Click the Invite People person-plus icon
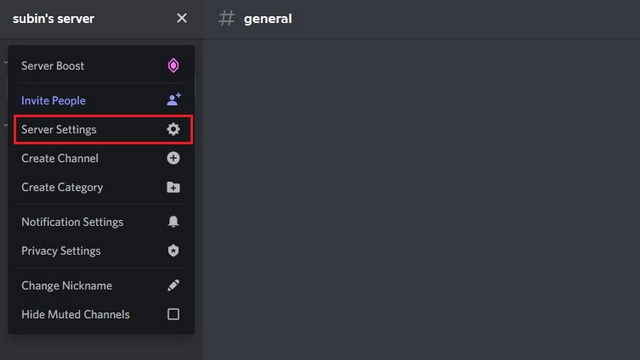The width and height of the screenshot is (640, 360). click(173, 100)
